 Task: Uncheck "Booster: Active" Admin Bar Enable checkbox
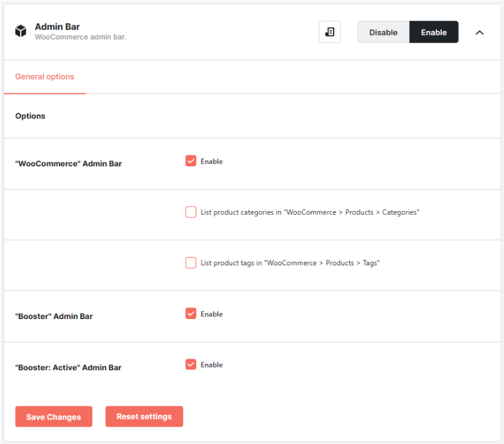(x=190, y=364)
